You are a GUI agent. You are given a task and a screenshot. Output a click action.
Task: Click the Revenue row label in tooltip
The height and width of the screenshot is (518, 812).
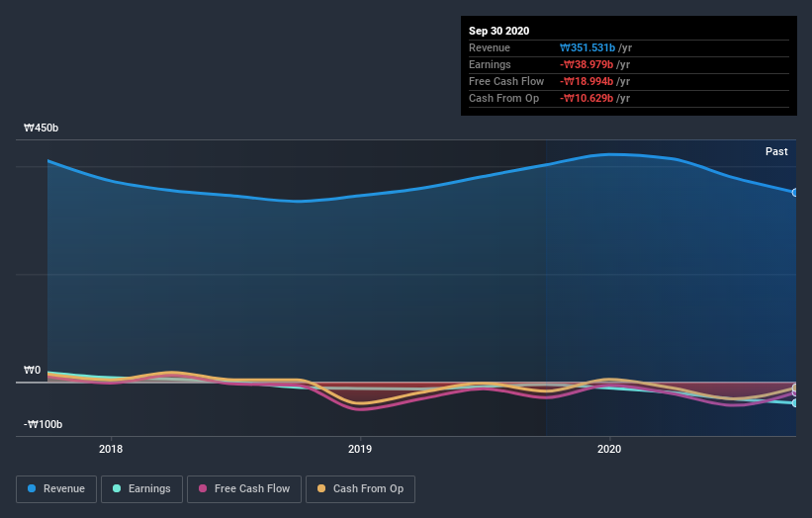(x=490, y=47)
